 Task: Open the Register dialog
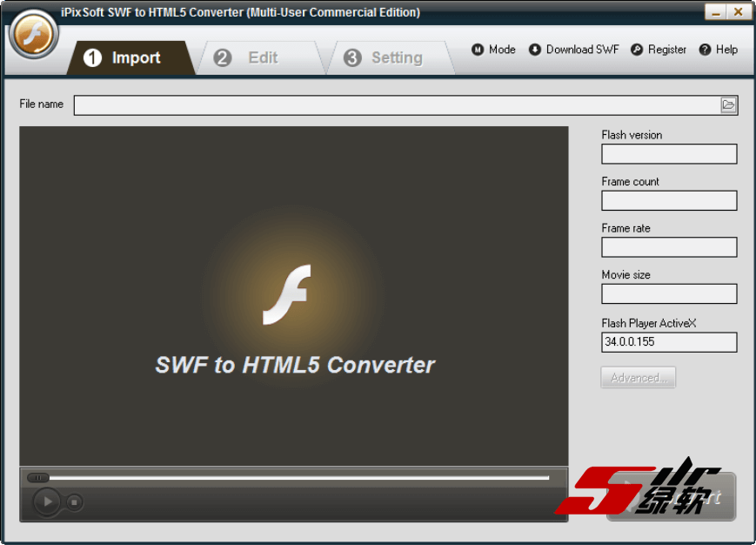pyautogui.click(x=659, y=50)
